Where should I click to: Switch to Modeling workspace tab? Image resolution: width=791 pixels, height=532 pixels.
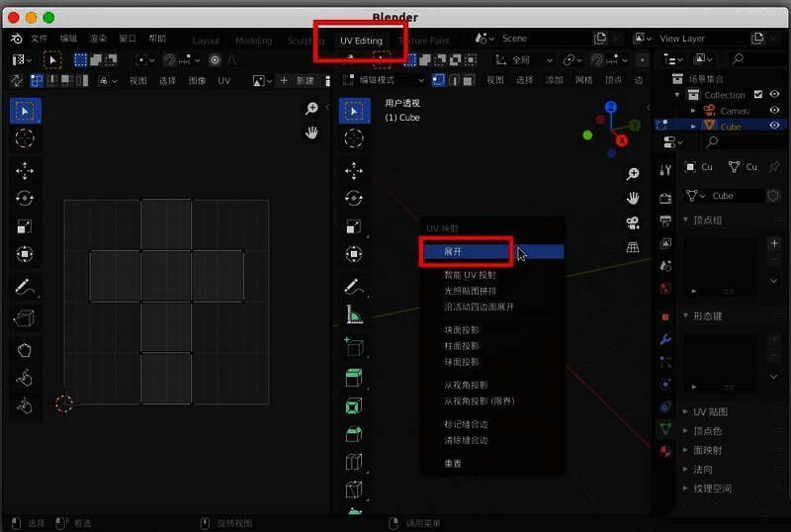254,41
